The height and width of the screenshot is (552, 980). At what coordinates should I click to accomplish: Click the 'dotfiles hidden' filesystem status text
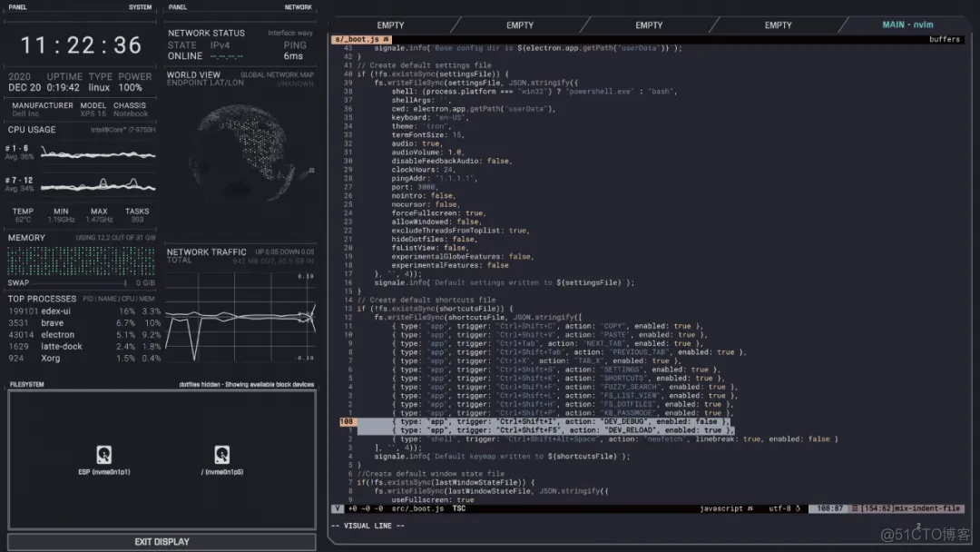coord(246,384)
